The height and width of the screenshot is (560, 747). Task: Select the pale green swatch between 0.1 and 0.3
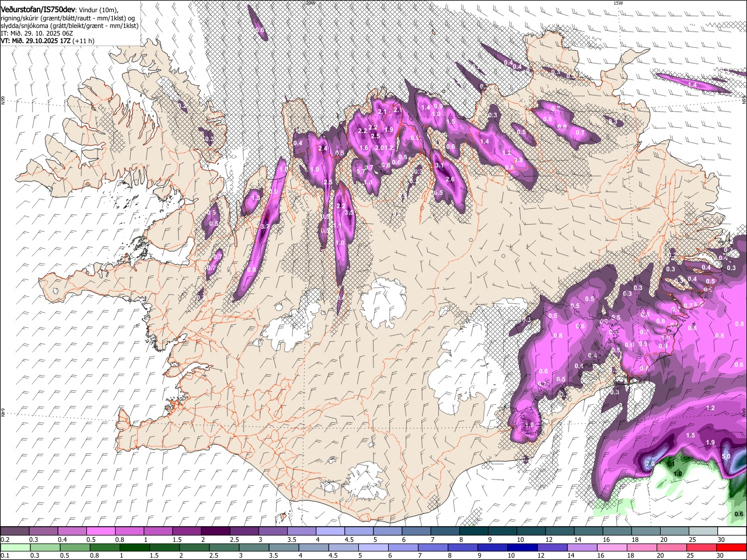pyautogui.click(x=15, y=547)
